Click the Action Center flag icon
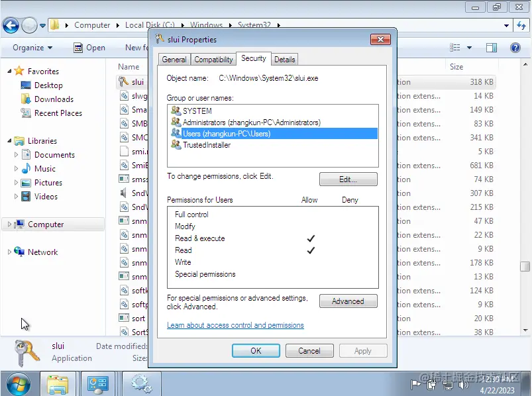 [x=415, y=385]
